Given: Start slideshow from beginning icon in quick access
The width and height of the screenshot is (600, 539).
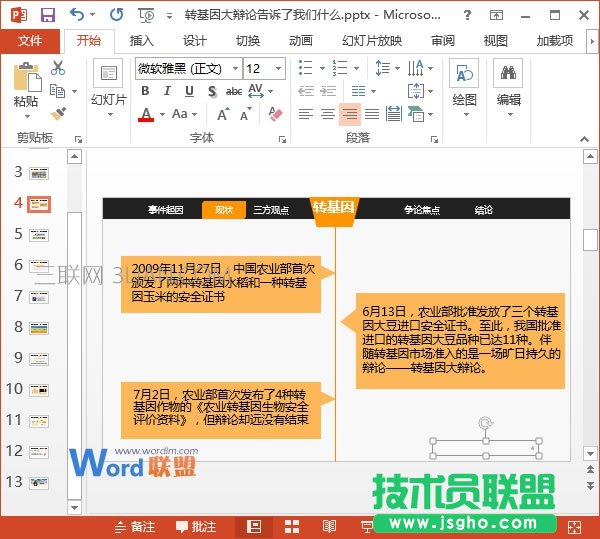Looking at the screenshot, I should [x=146, y=15].
